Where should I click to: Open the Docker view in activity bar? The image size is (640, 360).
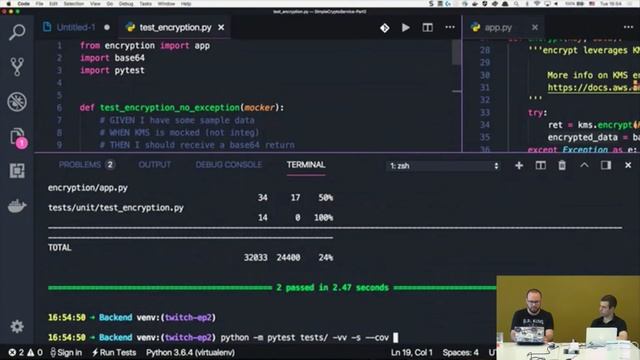point(17,206)
